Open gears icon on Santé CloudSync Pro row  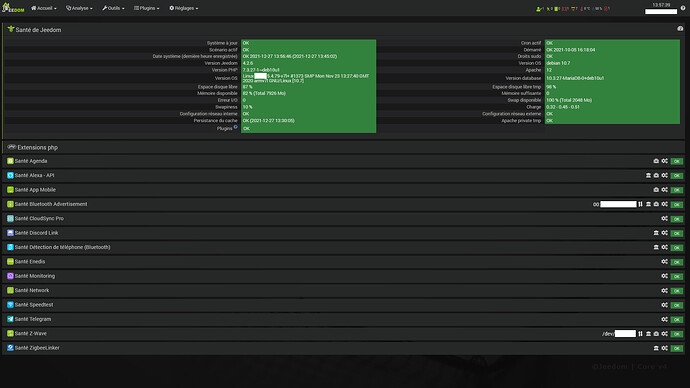(x=664, y=219)
